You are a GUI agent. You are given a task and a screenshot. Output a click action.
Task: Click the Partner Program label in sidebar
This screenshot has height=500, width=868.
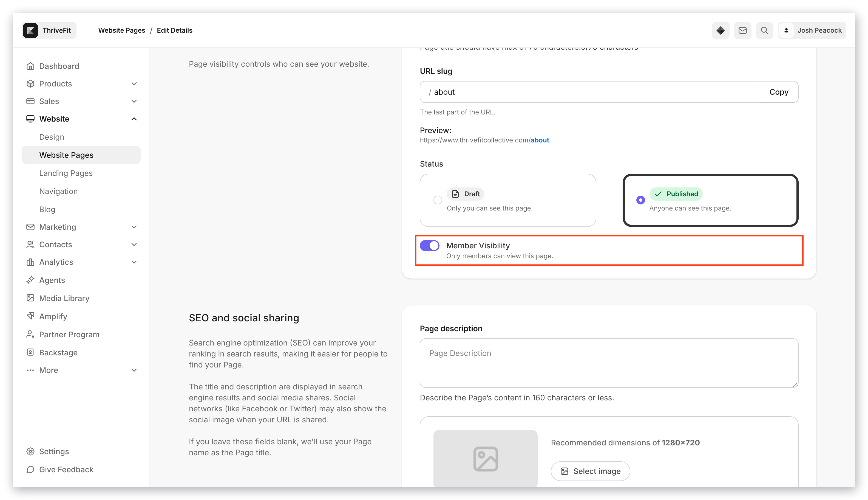tap(69, 334)
